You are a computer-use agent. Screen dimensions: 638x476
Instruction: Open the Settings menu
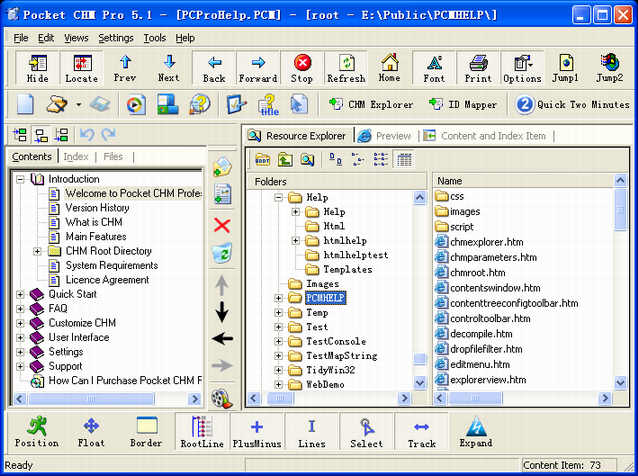tap(116, 38)
